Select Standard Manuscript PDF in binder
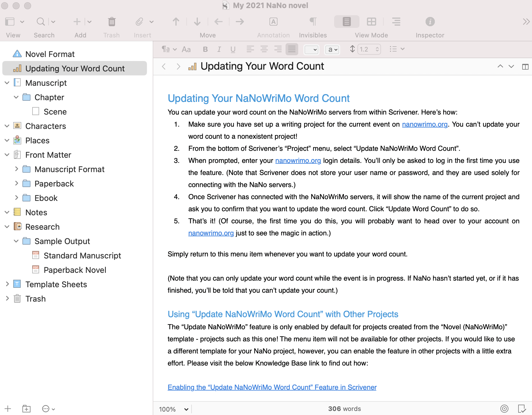The height and width of the screenshot is (415, 532). (82, 256)
